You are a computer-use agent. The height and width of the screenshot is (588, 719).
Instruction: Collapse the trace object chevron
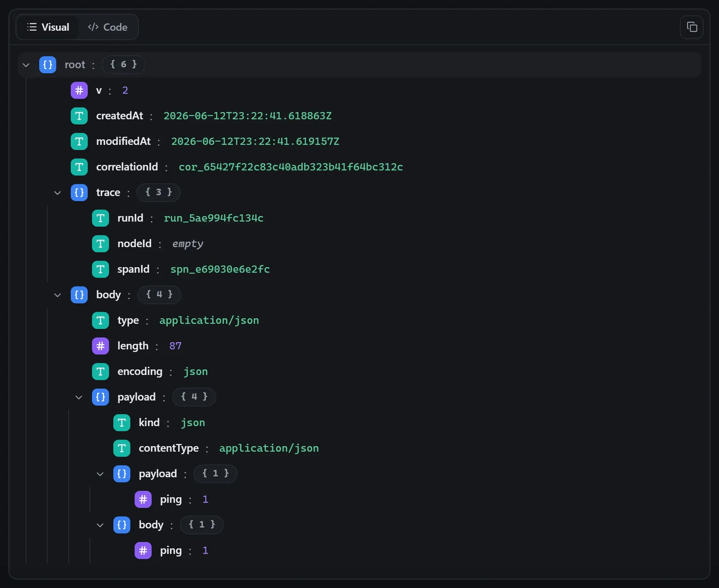tap(58, 193)
